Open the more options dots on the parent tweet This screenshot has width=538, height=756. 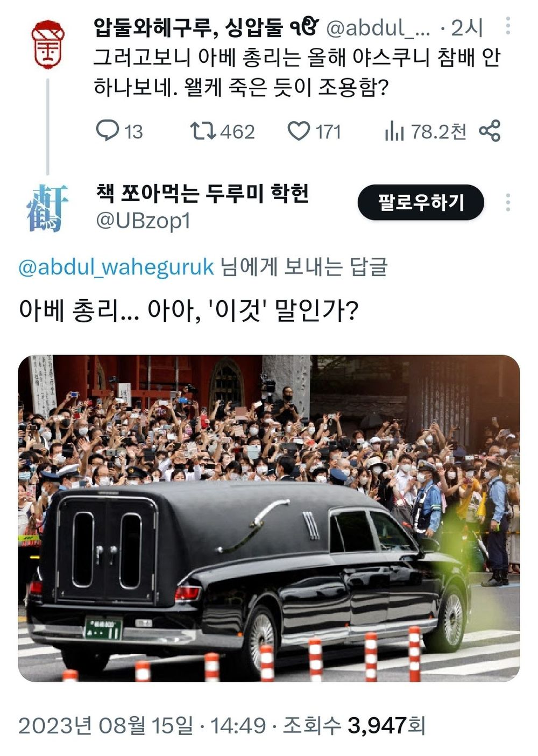508,26
